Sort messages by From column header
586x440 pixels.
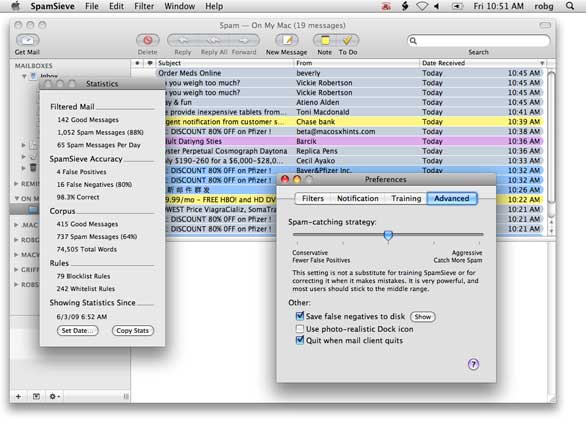(356, 63)
